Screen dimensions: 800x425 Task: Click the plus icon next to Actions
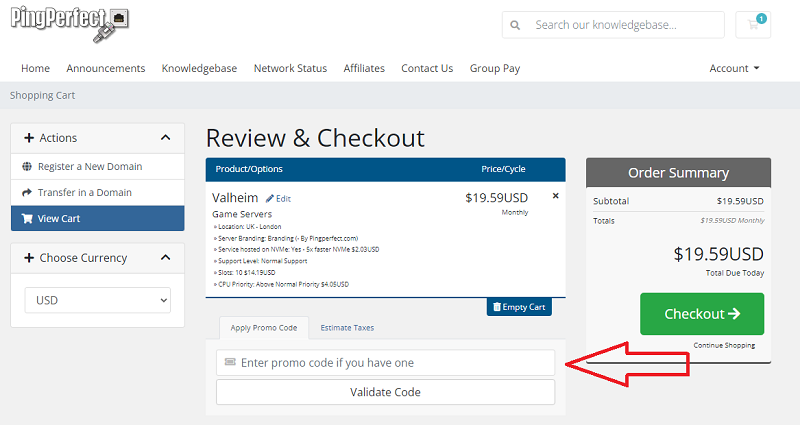tap(29, 138)
